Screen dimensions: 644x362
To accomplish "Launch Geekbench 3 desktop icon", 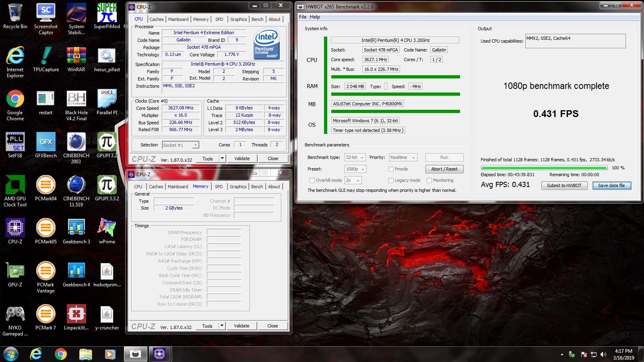I will point(76,232).
